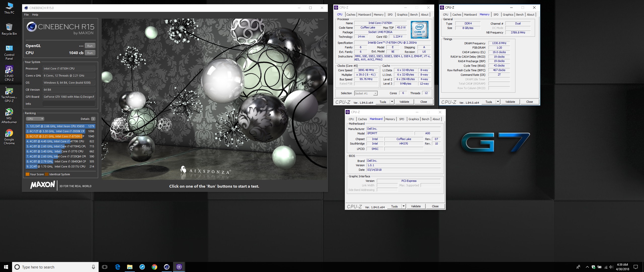Viewport: 644px width, 272px height.
Task: Switch to CPU tab in Mainboard window
Action: (x=351, y=119)
